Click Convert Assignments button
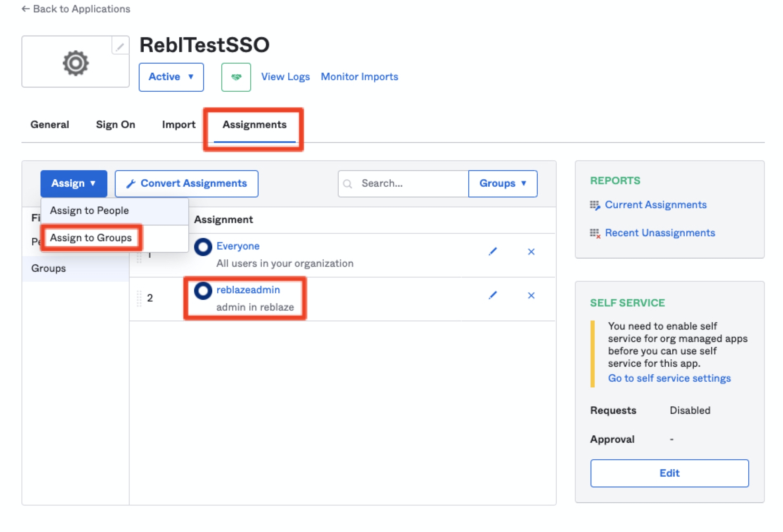The width and height of the screenshot is (783, 532). (x=187, y=183)
